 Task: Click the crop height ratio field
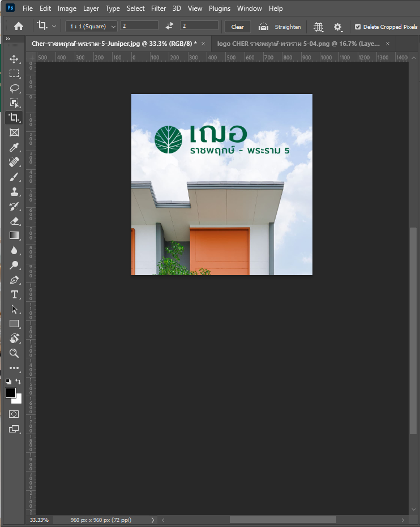[199, 25]
